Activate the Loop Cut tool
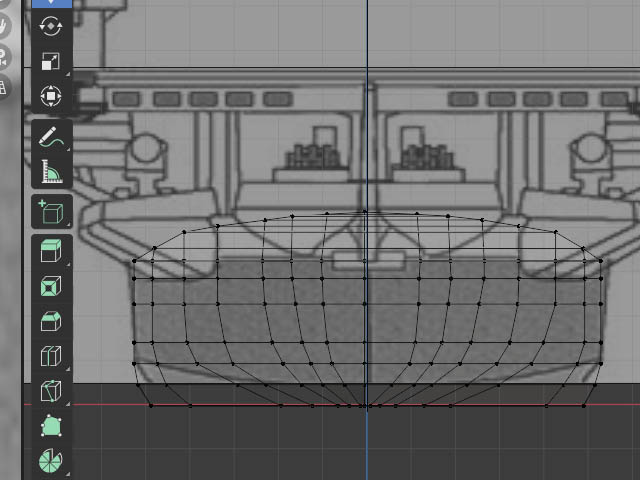Viewport: 640px width, 480px height. point(51,356)
